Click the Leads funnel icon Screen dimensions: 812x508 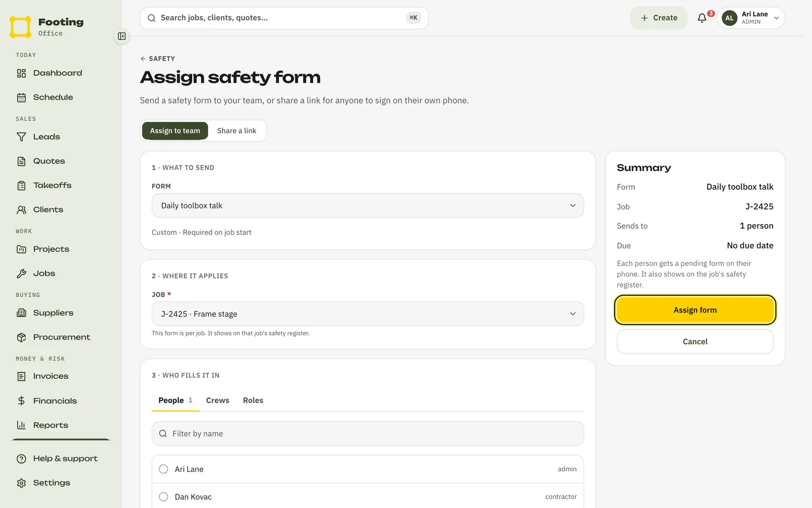[21, 137]
